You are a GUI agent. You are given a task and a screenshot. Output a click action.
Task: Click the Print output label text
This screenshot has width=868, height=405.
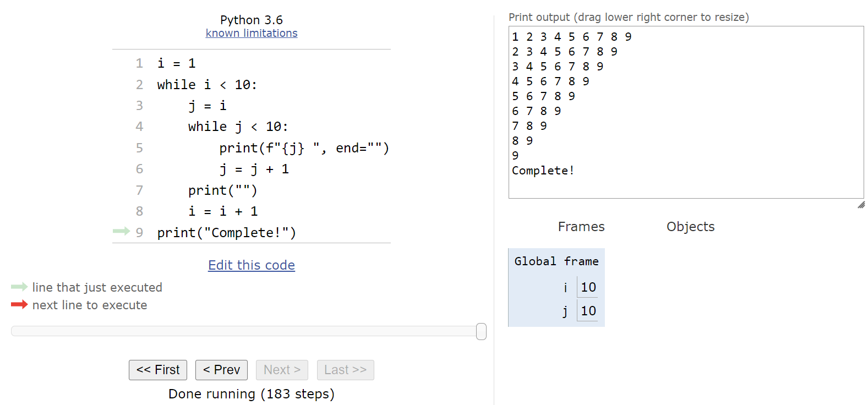(x=629, y=17)
